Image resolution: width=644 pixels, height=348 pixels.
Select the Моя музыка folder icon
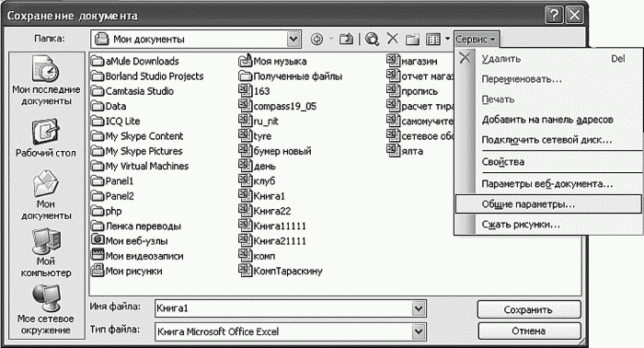[246, 61]
